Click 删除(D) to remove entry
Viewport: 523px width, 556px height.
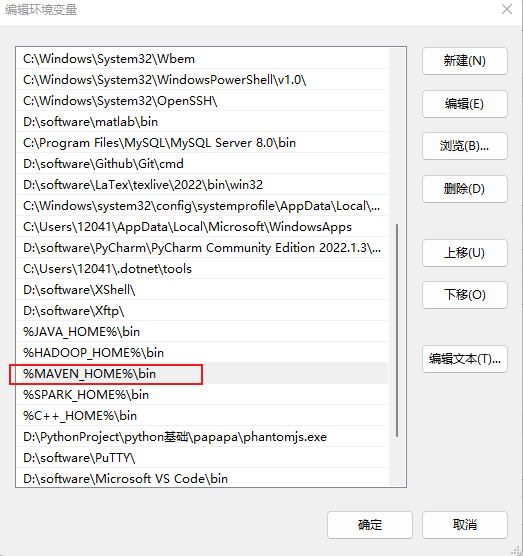point(464,189)
